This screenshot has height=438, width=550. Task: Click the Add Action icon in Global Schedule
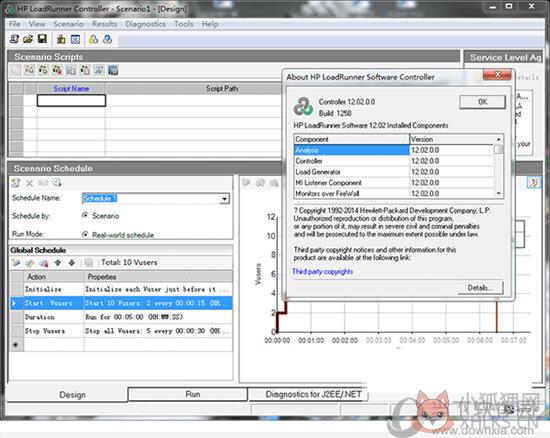[x=16, y=263]
